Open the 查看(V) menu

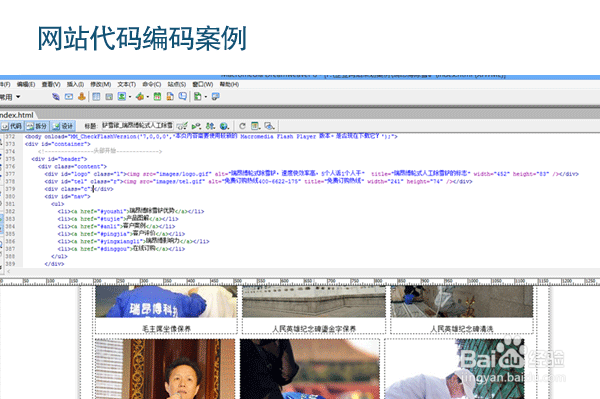[51, 84]
